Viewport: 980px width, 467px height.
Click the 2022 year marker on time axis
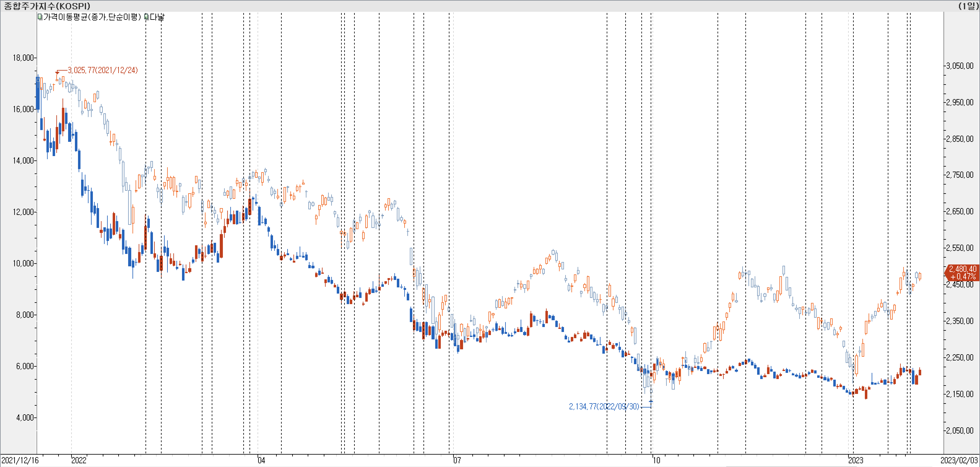(79, 460)
